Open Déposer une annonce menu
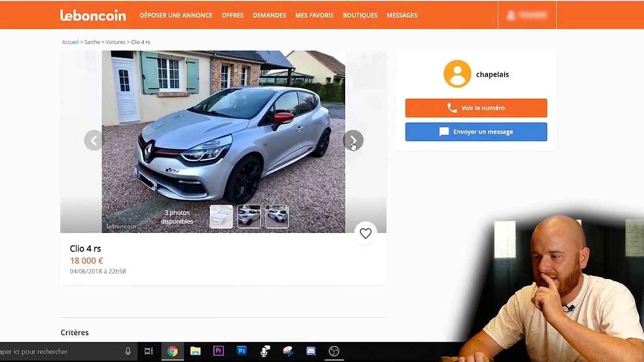This screenshot has height=362, width=644. point(176,15)
